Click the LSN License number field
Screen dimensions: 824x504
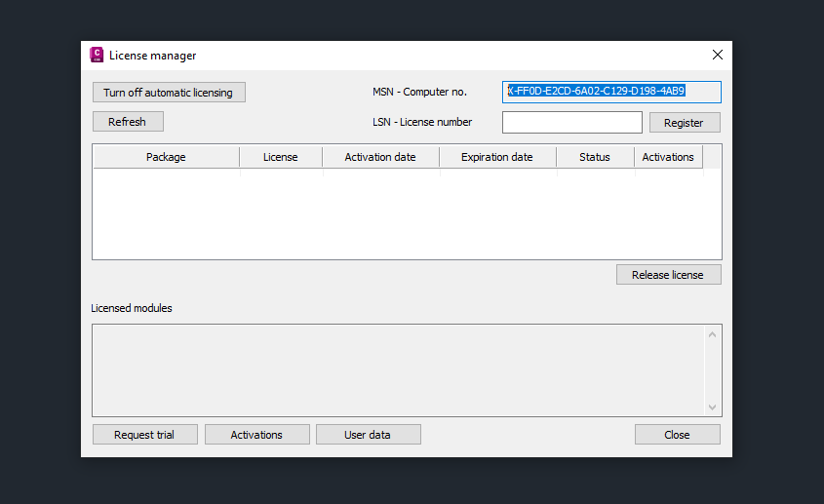tap(571, 123)
